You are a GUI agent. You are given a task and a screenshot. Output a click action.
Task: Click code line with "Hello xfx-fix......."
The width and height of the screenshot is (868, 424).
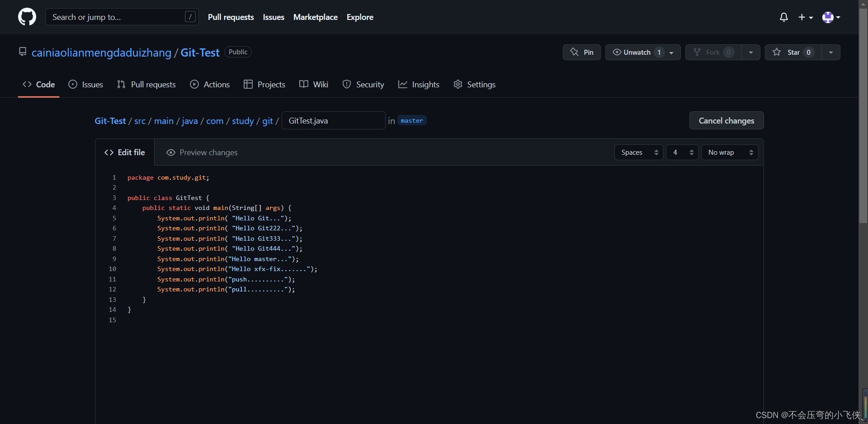237,269
